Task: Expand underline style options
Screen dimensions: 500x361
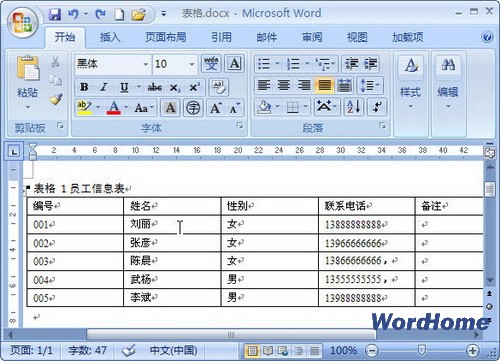Action: [139, 87]
